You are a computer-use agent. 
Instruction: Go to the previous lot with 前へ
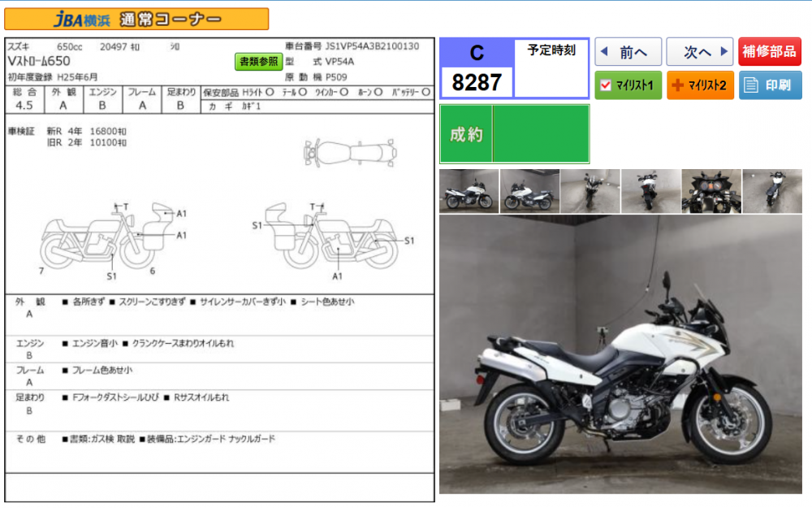tap(628, 52)
